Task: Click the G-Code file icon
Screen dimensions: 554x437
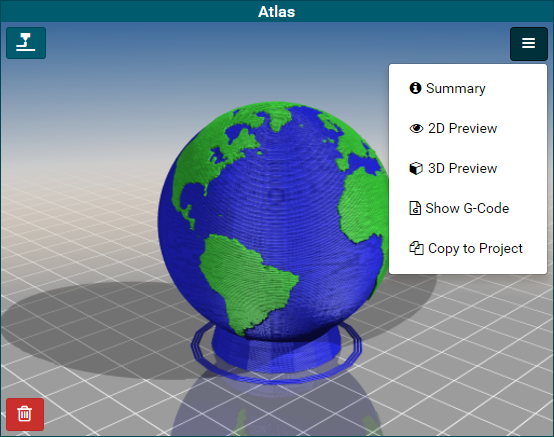Action: point(415,208)
